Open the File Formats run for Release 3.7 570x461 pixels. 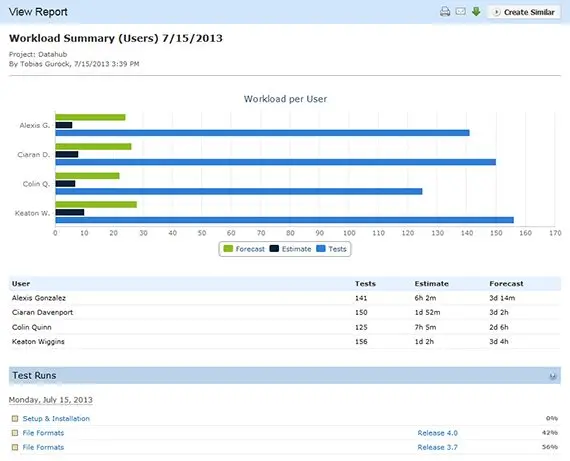(x=43, y=447)
